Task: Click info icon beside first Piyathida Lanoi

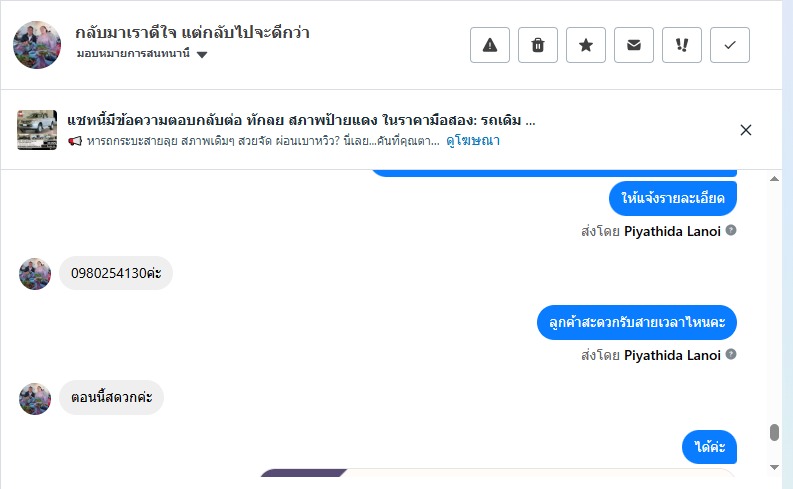Action: [x=731, y=231]
